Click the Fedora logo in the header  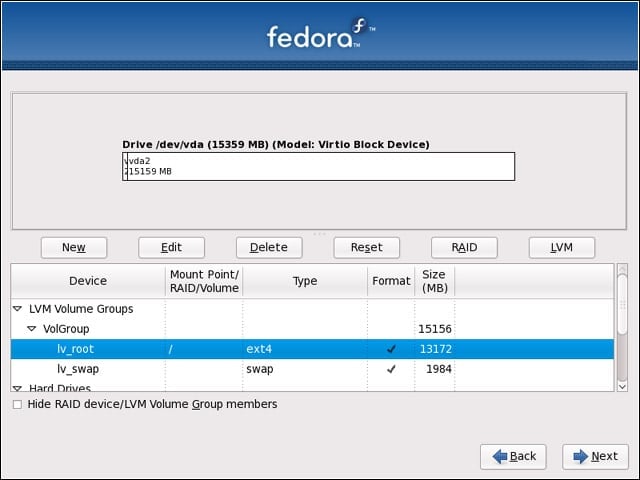click(321, 33)
